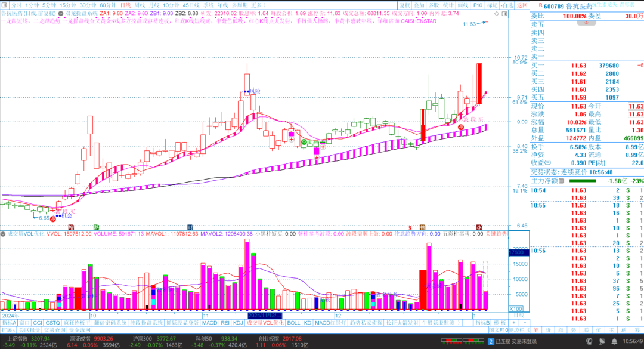Open the 双龙操盘系统 indicator settings arrow icon
This screenshot has width=644, height=349.
61,14
